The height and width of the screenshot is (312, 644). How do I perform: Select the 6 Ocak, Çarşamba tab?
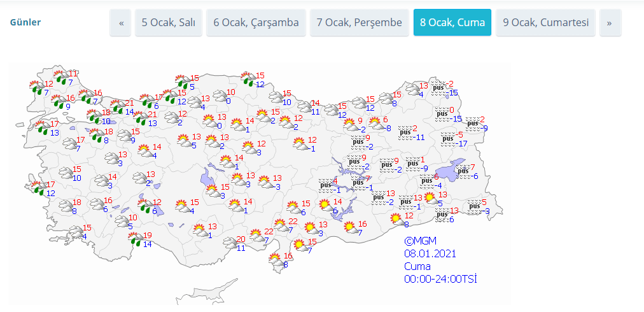point(256,23)
